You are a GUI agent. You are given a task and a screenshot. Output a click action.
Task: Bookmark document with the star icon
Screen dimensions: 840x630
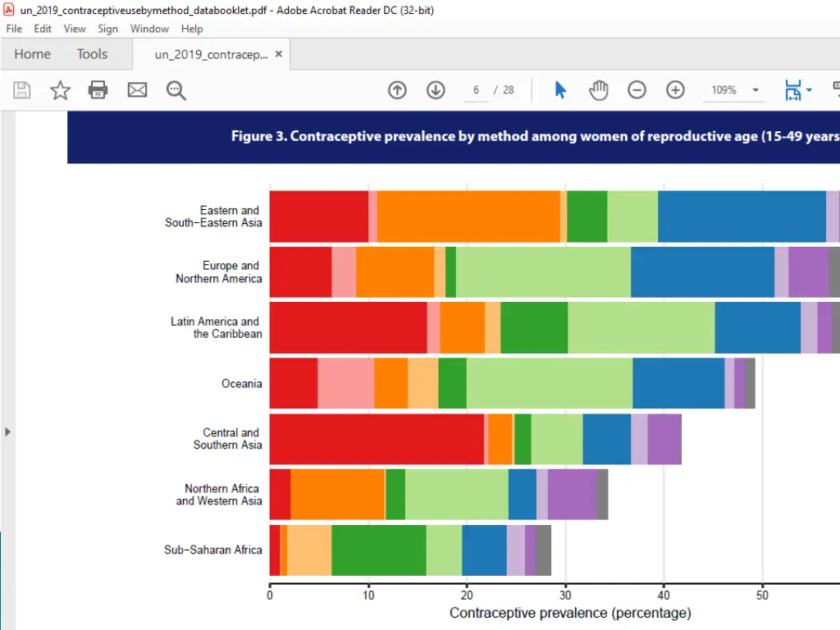(60, 90)
